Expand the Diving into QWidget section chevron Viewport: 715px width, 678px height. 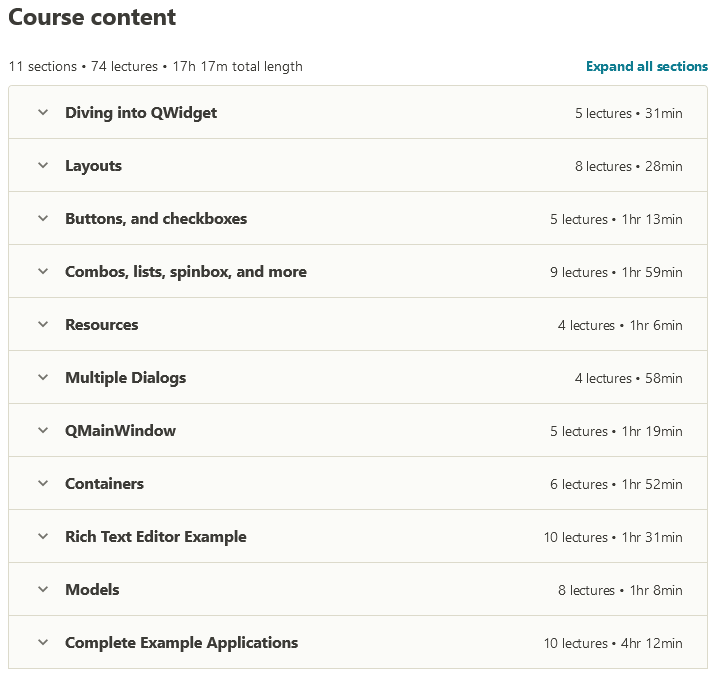[43, 112]
